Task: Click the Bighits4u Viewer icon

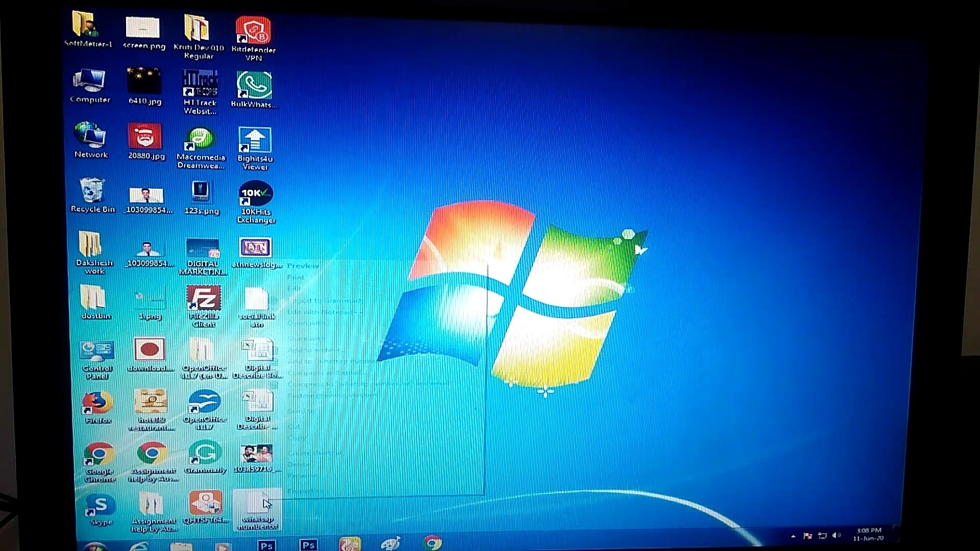Action: pos(255,140)
